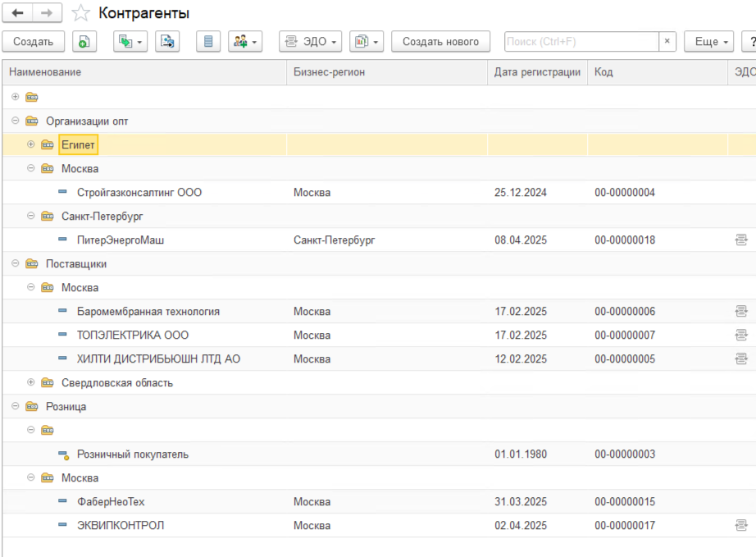Screen dimensions: 756x557
Task: Collapse the Поставщики group
Action: click(x=16, y=263)
